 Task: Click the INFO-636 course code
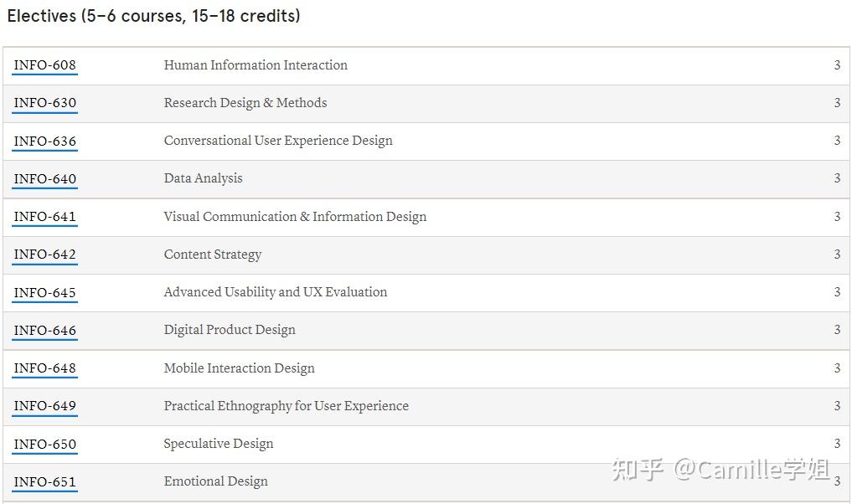(44, 141)
